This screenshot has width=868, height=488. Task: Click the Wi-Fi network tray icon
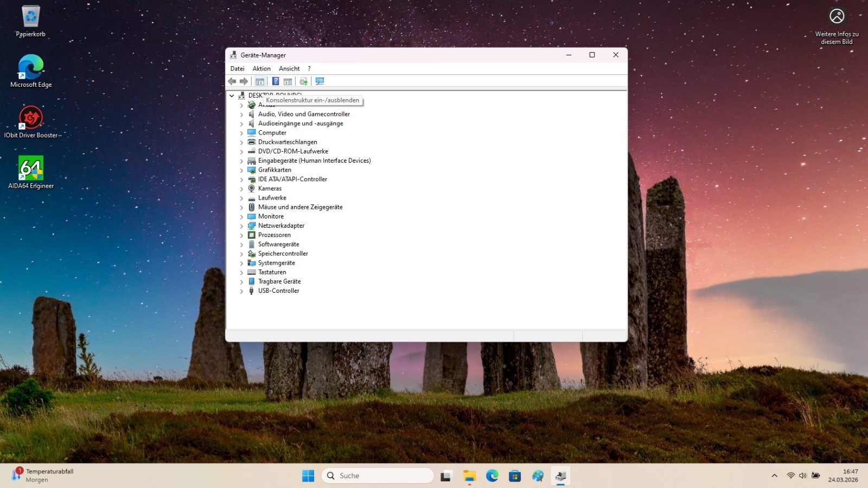(791, 476)
